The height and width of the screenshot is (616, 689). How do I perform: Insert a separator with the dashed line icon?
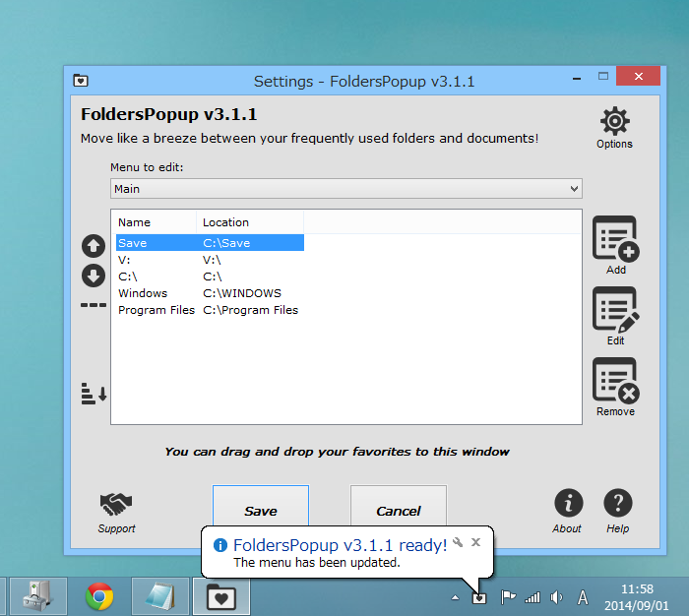pos(94,305)
